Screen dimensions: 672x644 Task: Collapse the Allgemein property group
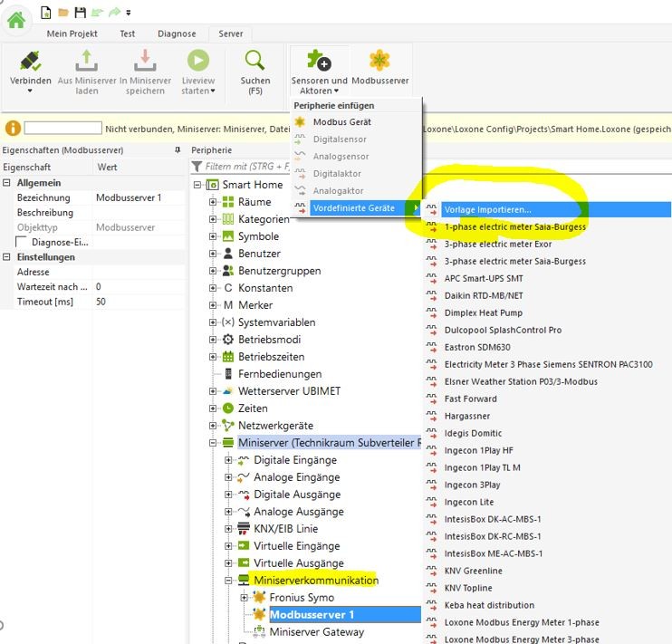pyautogui.click(x=6, y=183)
